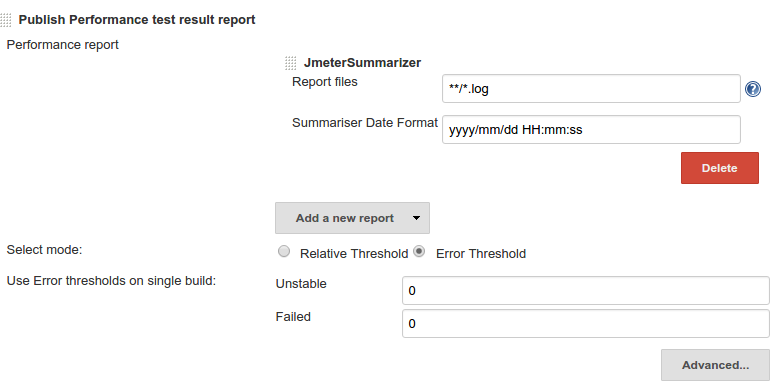This screenshot has height=387, width=777.
Task: Grab the JmeterSummarizer drag handle
Action: click(291, 63)
